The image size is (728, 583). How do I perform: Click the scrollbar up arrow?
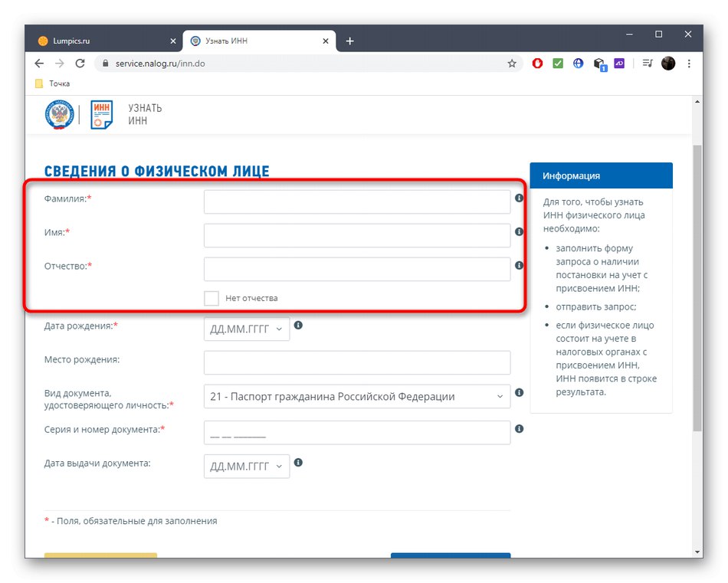coord(697,101)
